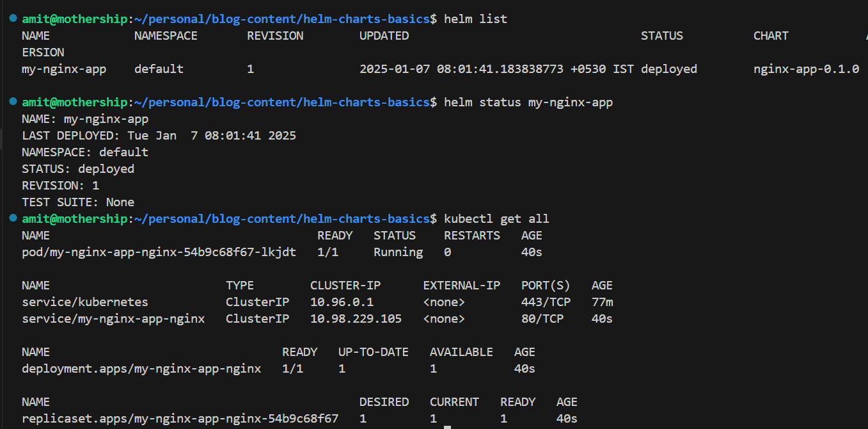Viewport: 868px width, 429px height.
Task: Click the 'kubectl get all' command text
Action: (x=496, y=219)
